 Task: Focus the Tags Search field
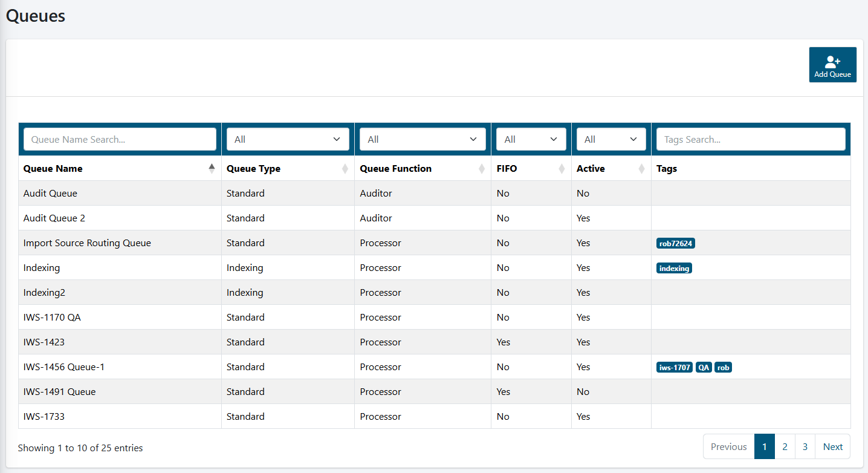pyautogui.click(x=751, y=139)
